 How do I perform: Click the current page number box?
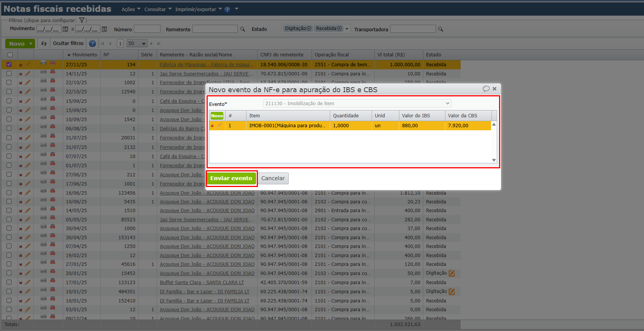point(120,43)
